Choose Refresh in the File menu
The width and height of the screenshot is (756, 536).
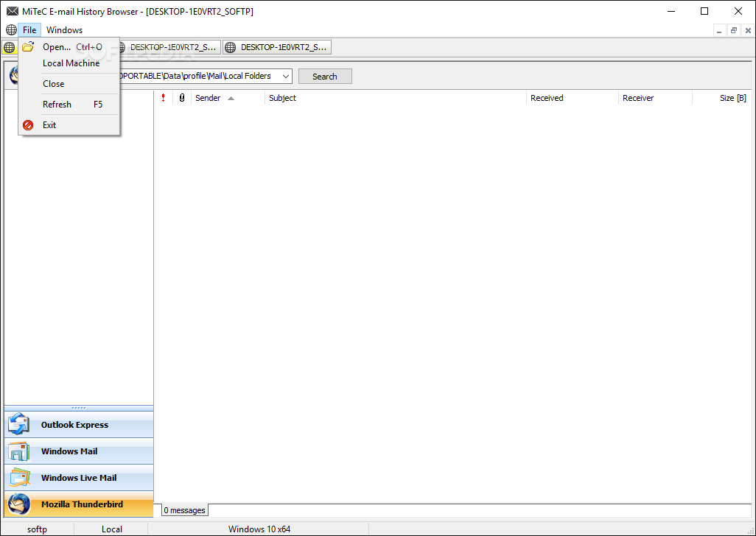point(69,105)
